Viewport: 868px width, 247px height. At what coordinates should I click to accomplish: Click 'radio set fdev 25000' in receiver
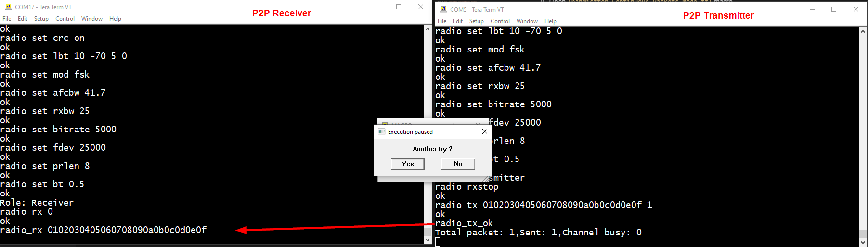coord(53,148)
